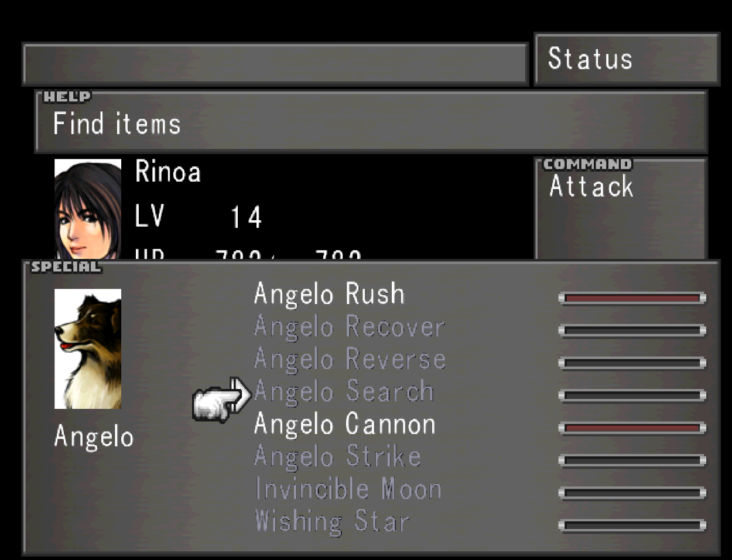Image resolution: width=732 pixels, height=560 pixels.
Task: Choose Angelo Reverse from the list
Action: pyautogui.click(x=350, y=359)
